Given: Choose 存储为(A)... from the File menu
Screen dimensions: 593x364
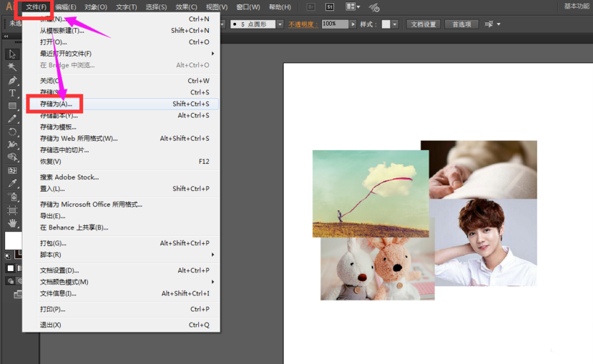Looking at the screenshot, I should [x=56, y=104].
